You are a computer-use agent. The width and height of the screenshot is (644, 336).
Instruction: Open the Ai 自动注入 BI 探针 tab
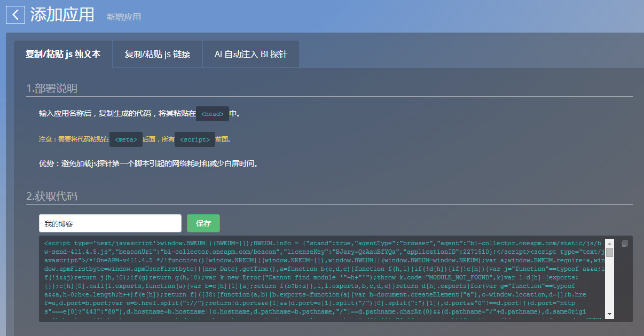click(251, 54)
